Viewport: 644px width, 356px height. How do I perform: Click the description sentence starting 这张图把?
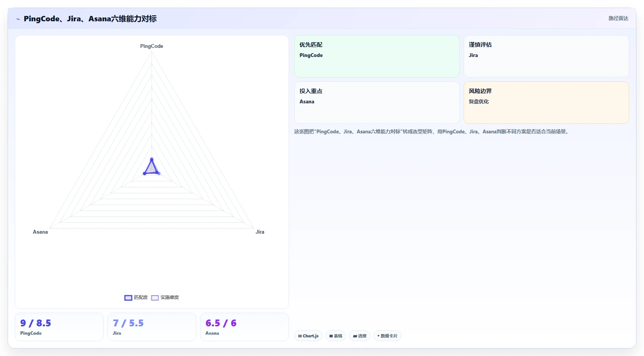coord(432,131)
